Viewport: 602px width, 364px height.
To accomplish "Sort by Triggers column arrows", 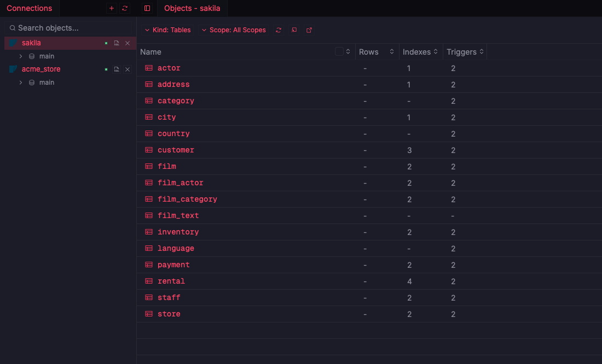I will (482, 51).
